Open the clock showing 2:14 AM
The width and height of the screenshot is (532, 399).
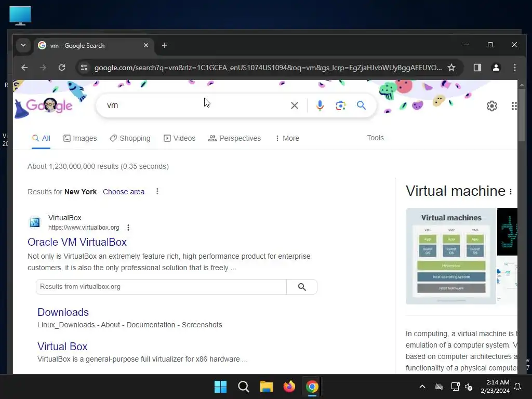[x=495, y=387]
